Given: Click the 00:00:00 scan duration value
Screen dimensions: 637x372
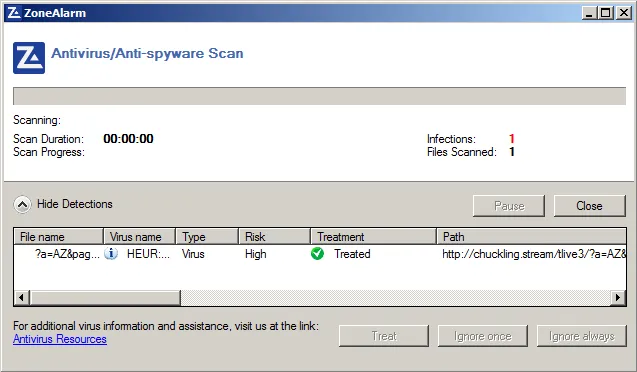Looking at the screenshot, I should click(128, 139).
